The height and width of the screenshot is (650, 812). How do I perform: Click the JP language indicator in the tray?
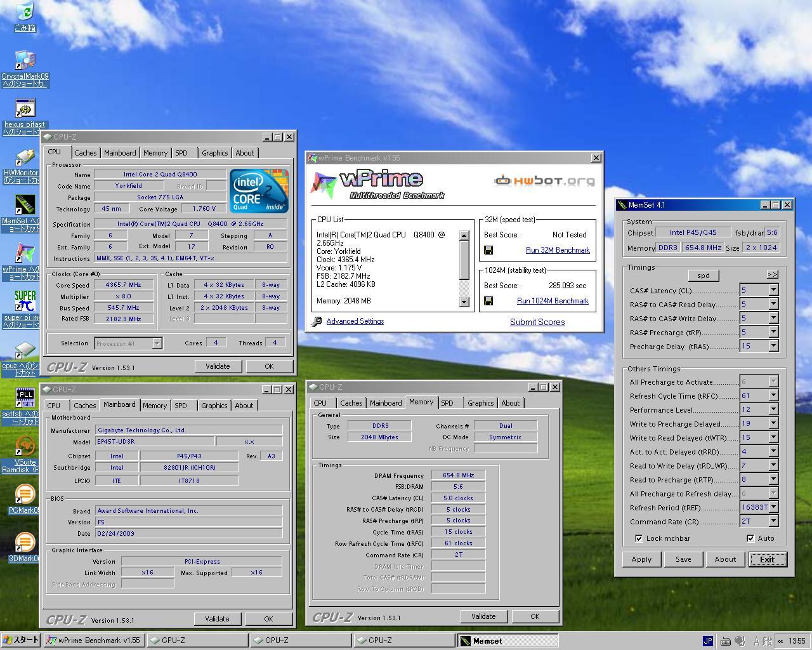[x=708, y=641]
